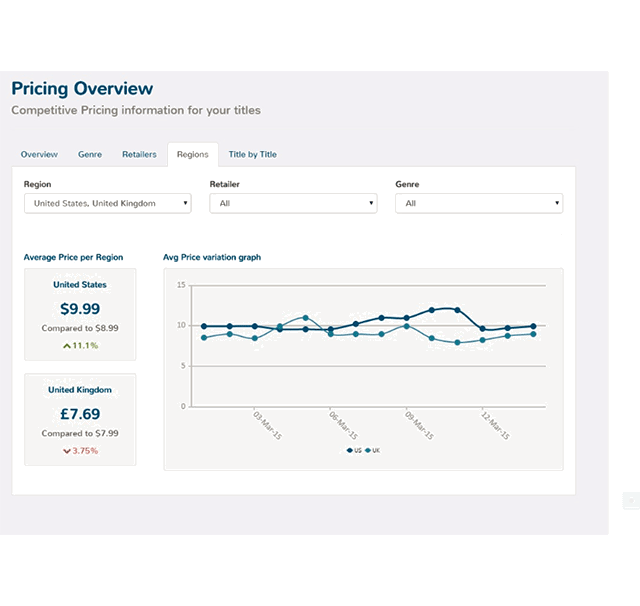Open the Genre tab

pos(90,154)
